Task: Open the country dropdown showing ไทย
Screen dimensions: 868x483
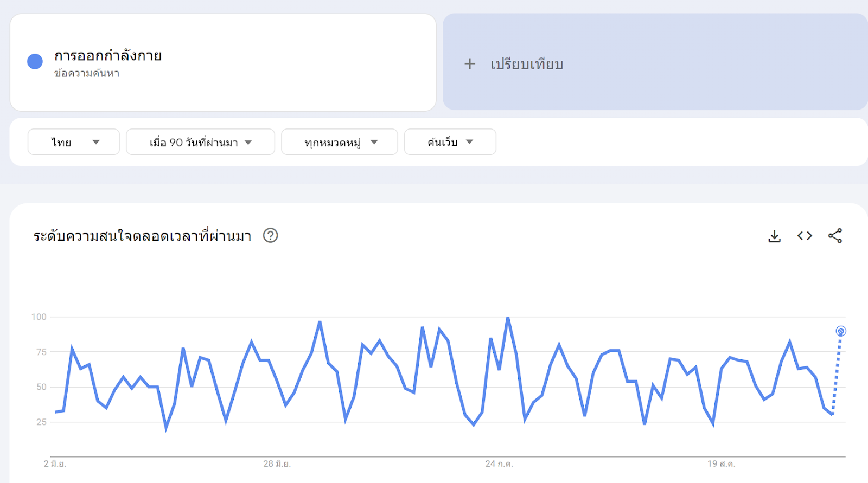Action: [73, 141]
